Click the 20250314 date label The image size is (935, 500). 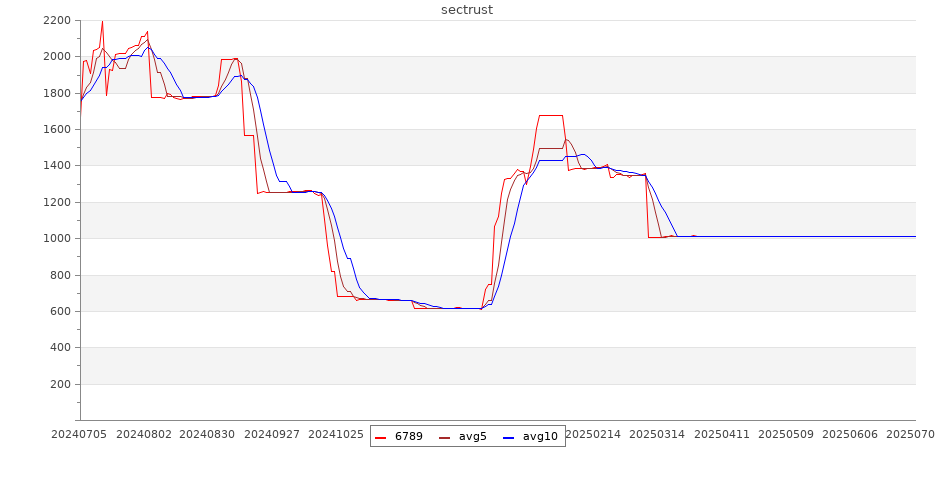(x=658, y=434)
